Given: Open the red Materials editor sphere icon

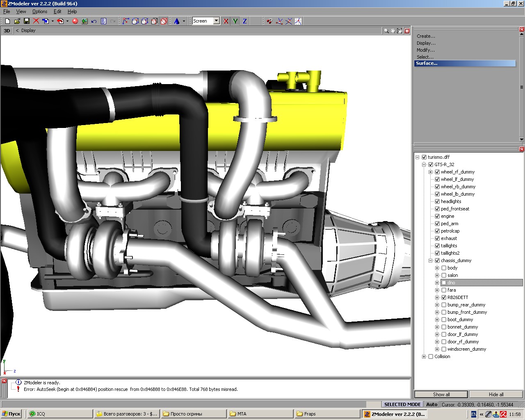Looking at the screenshot, I should click(75, 21).
